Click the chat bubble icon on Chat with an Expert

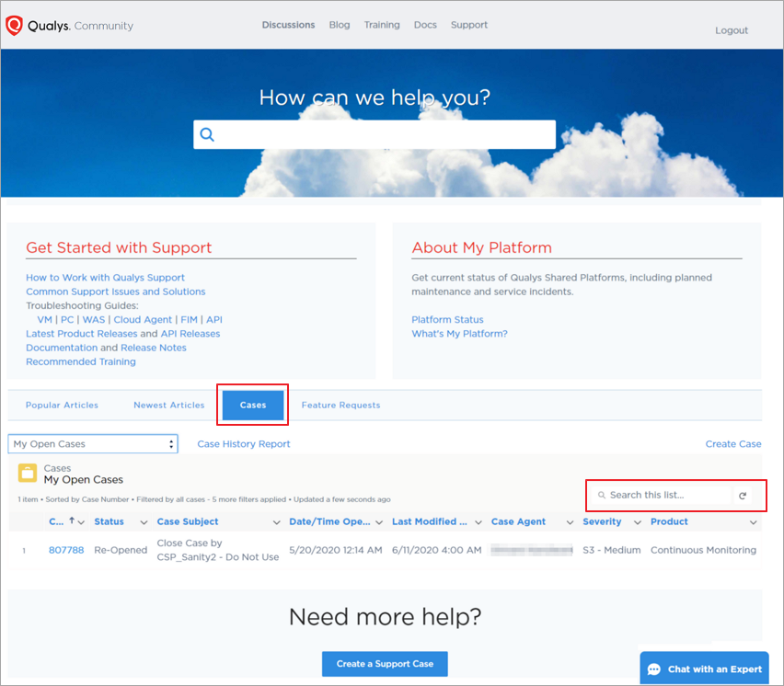point(655,669)
